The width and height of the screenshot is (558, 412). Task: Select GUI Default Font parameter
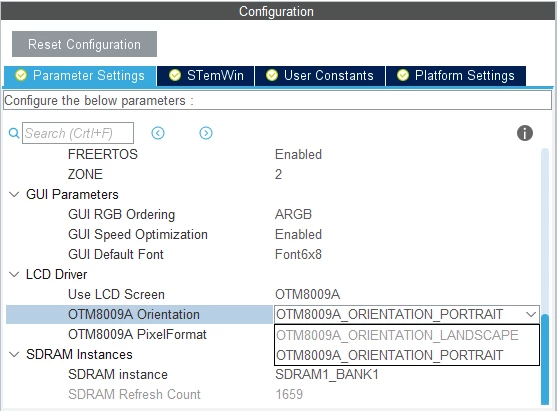[116, 254]
